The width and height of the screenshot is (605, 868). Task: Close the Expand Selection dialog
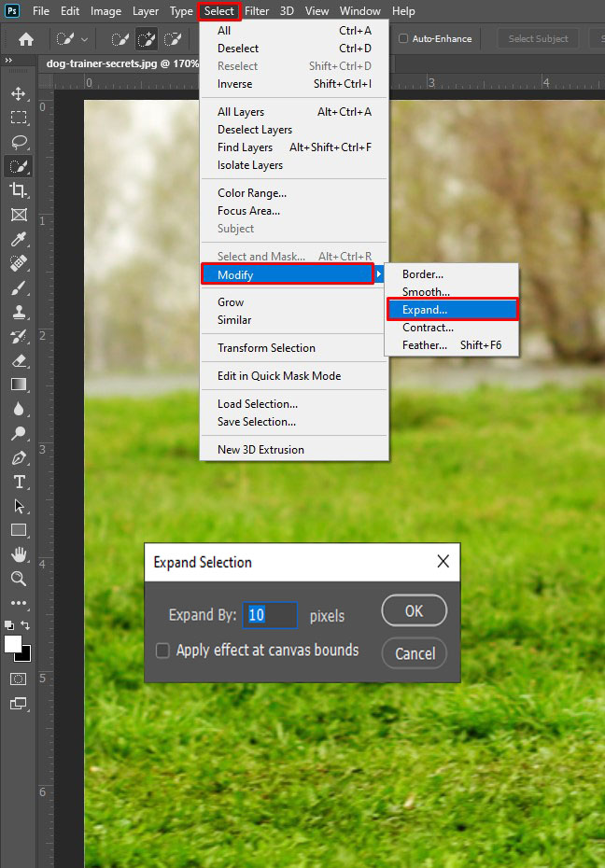click(x=443, y=562)
